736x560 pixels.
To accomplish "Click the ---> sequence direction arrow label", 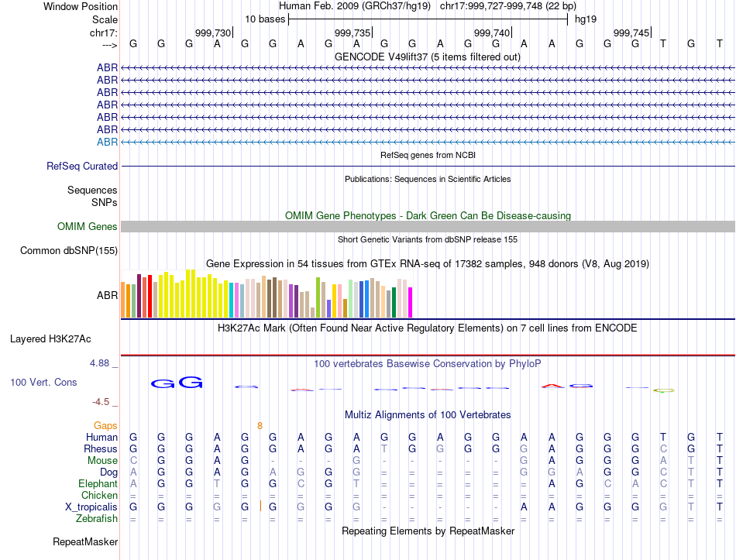I will [109, 45].
